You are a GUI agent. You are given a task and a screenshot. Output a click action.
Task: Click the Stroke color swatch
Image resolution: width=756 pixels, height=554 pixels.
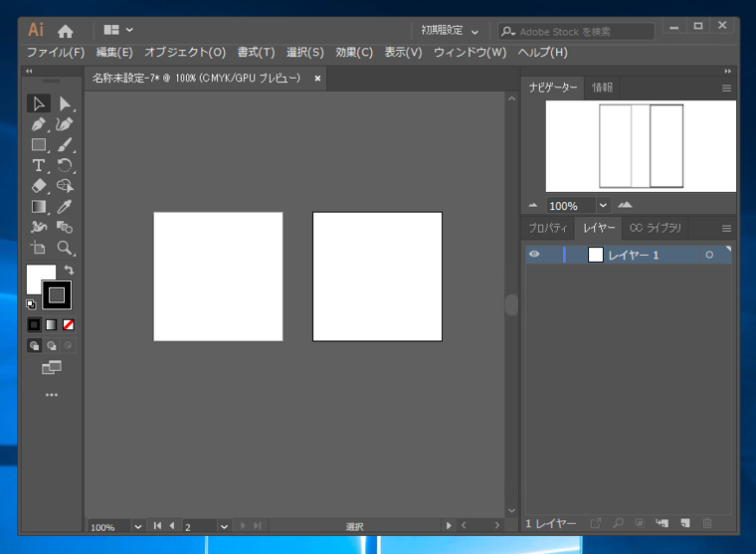click(57, 294)
